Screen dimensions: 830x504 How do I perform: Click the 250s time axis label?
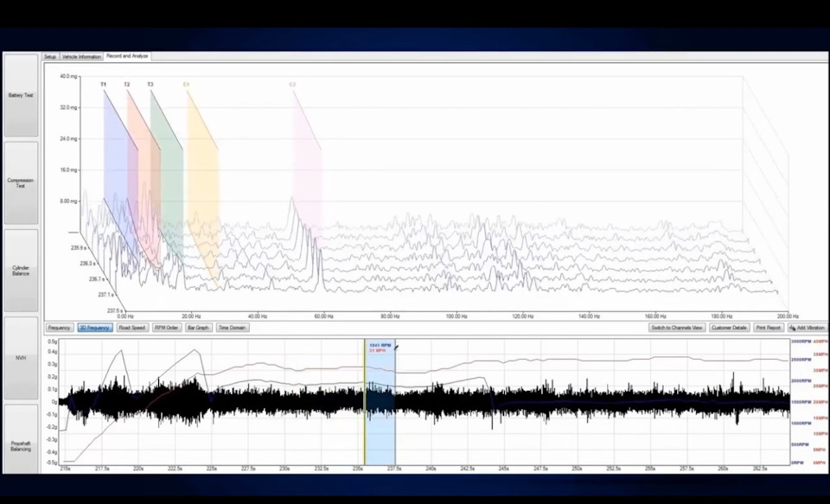[577, 469]
